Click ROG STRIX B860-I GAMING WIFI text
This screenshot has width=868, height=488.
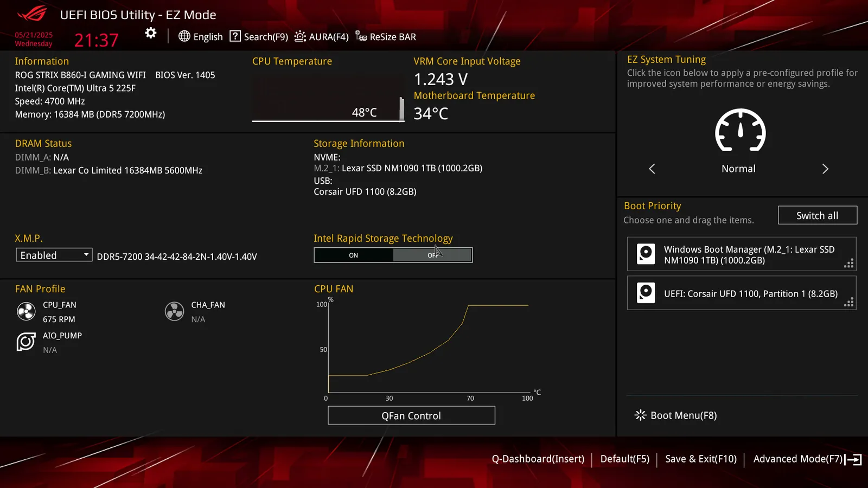(80, 75)
